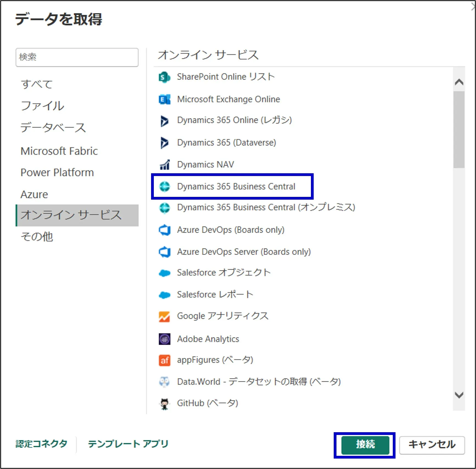Click the connector list scrollbar thumb
Viewport: 476px width, 469px height.
point(459,129)
